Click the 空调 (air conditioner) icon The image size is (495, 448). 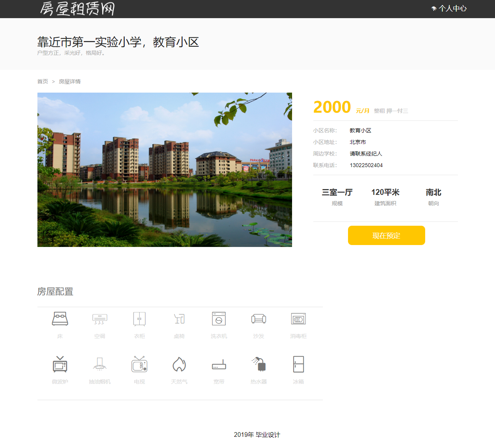point(100,319)
